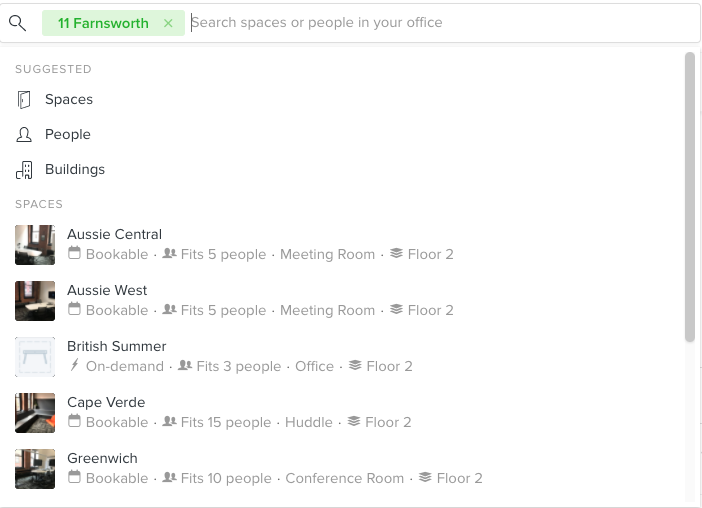
Task: Click the People silhouette icon
Action: coord(24,134)
